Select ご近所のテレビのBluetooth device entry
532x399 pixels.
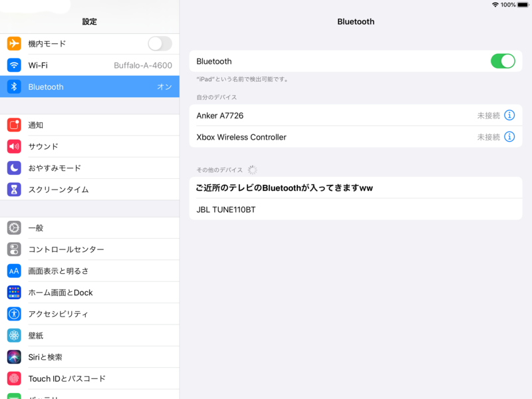pyautogui.click(x=356, y=188)
